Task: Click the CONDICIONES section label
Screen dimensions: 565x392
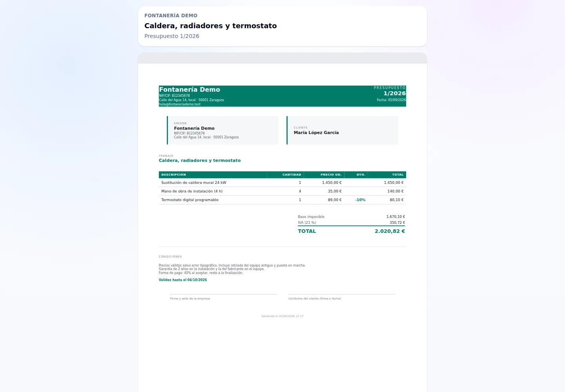Action: 170,257
